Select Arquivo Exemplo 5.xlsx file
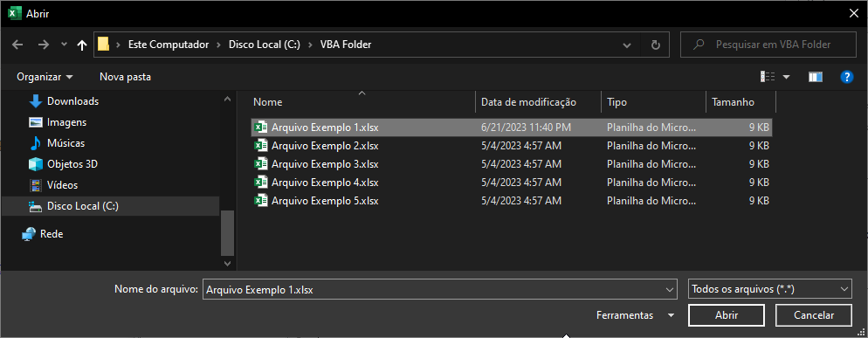 512,201
